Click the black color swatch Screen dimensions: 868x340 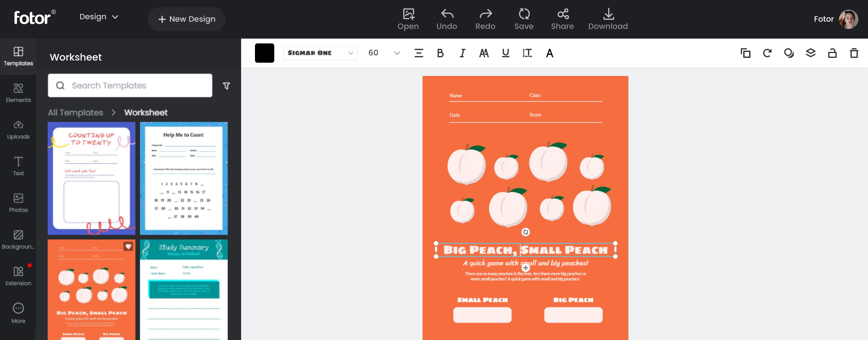[x=264, y=53]
